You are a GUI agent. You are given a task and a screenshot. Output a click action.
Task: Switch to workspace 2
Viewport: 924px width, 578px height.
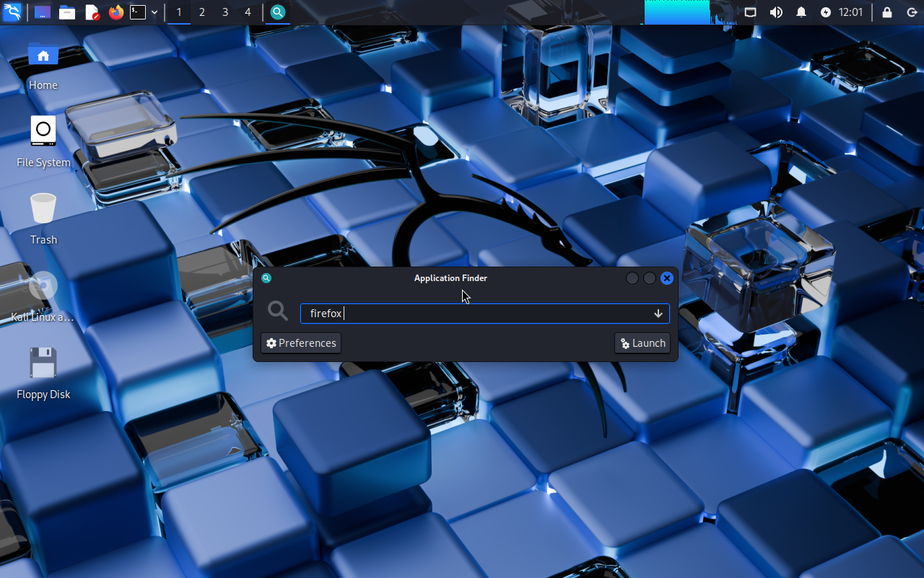(x=201, y=12)
